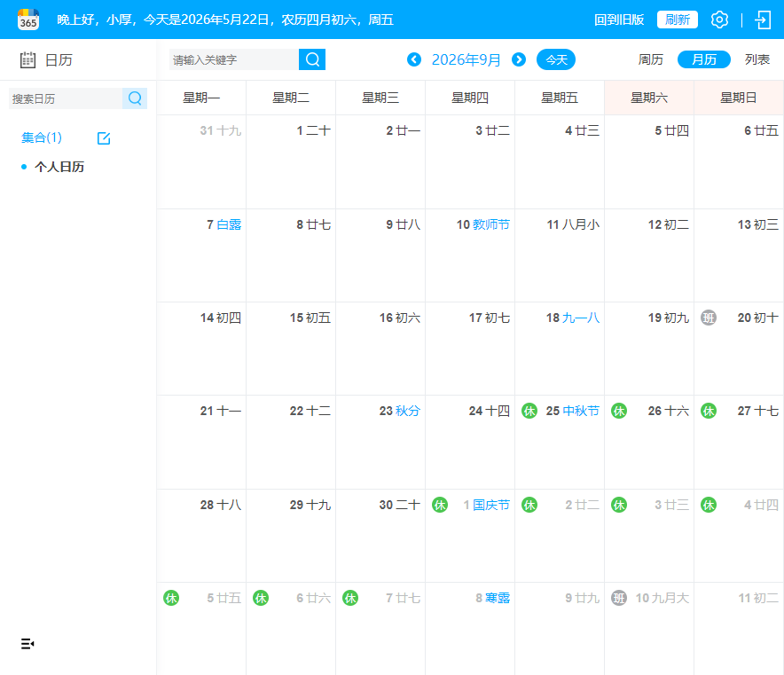Select September 28 十八 date
Image resolution: width=784 pixels, height=675 pixels.
pyautogui.click(x=221, y=505)
